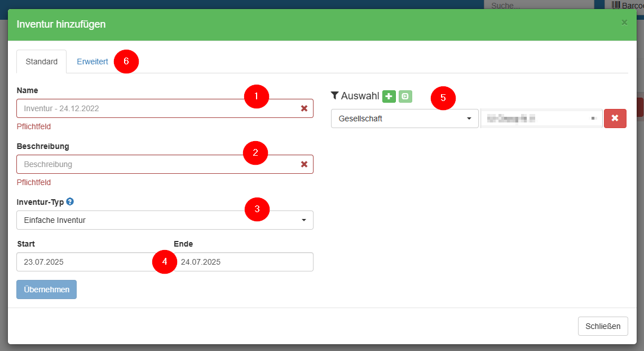Screen dimensions: 644x351
Task: Close the Inventur hinzufügen dialog with X
Action: (x=624, y=23)
